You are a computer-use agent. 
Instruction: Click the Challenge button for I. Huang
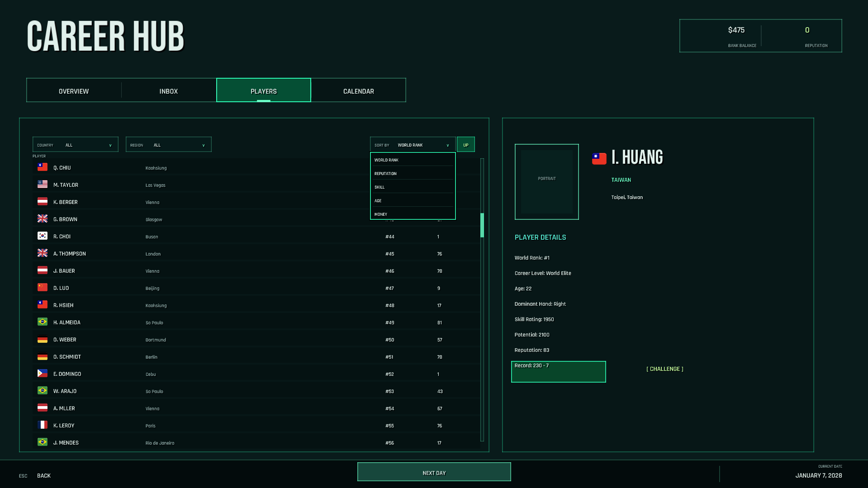[x=665, y=369]
